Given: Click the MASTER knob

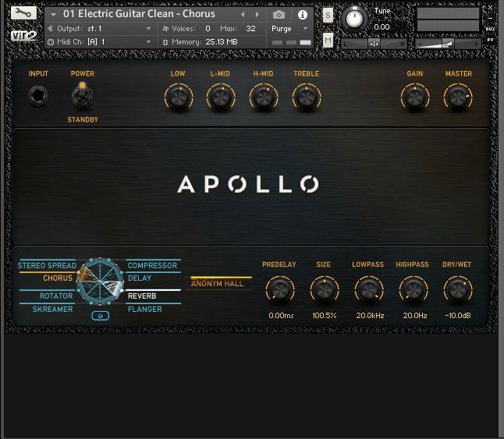Looking at the screenshot, I should click(x=458, y=97).
